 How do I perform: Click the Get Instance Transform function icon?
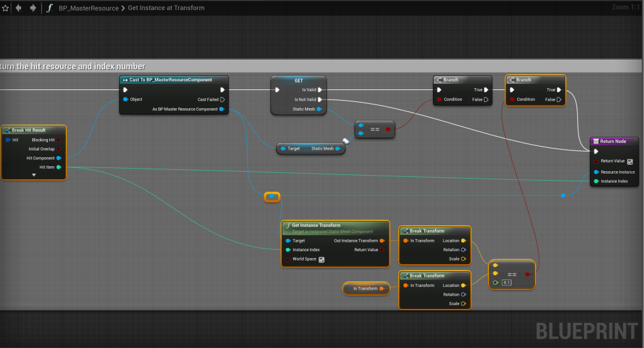[x=287, y=225]
